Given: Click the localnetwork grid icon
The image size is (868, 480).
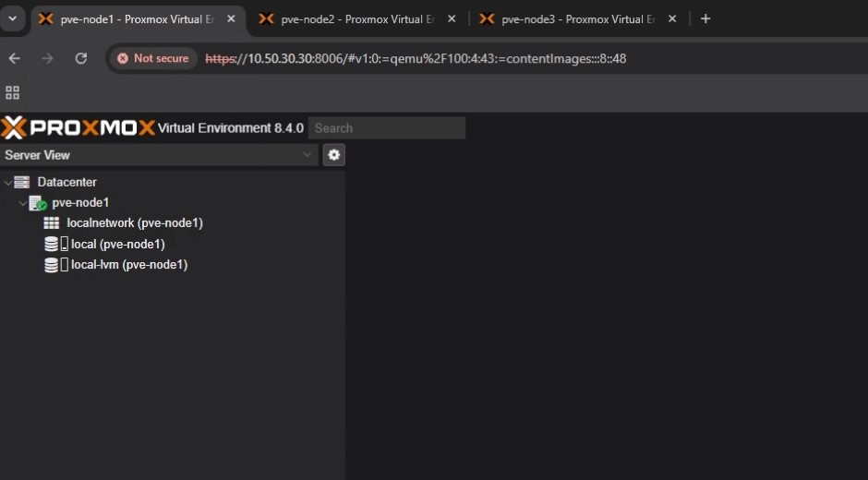Looking at the screenshot, I should point(52,223).
